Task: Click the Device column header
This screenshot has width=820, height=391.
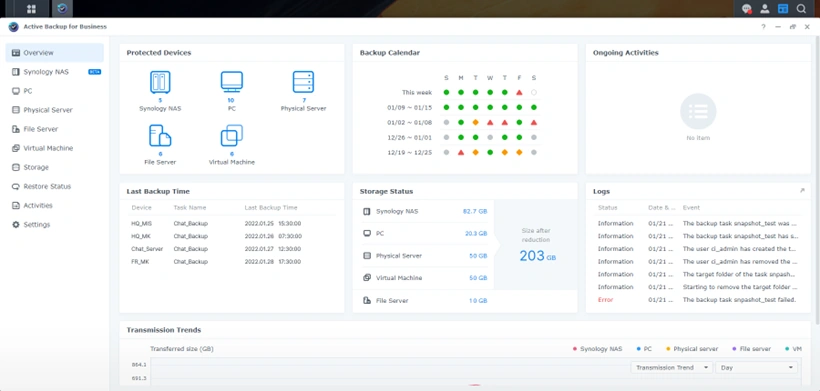Action: click(141, 208)
